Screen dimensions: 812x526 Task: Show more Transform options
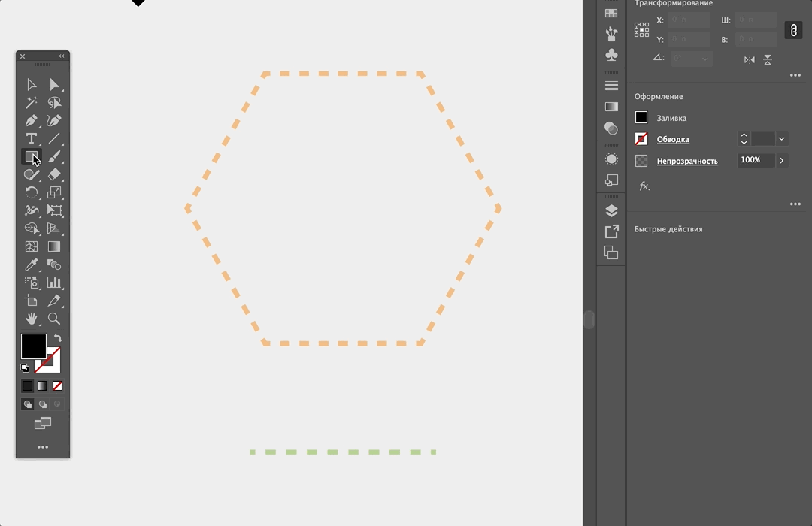(795, 75)
